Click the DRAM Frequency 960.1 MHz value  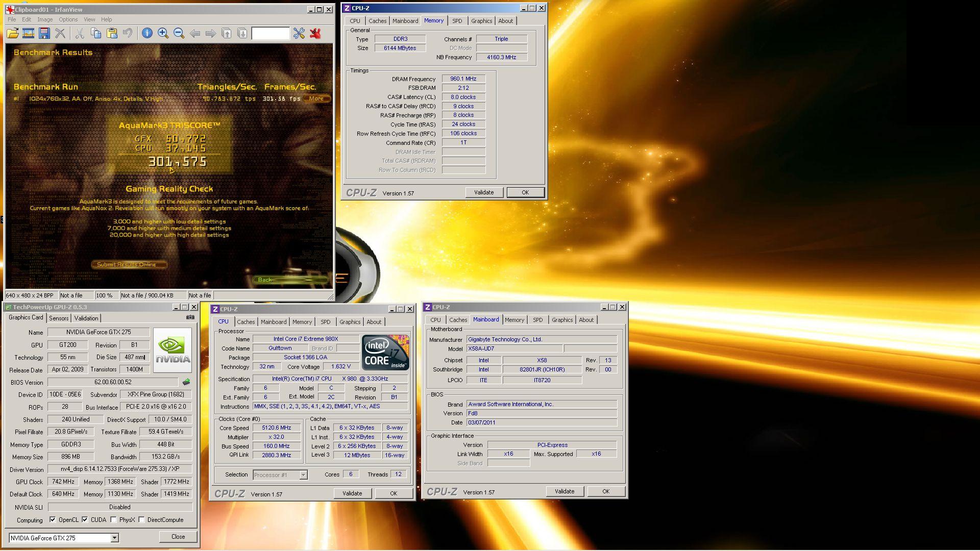pos(463,79)
